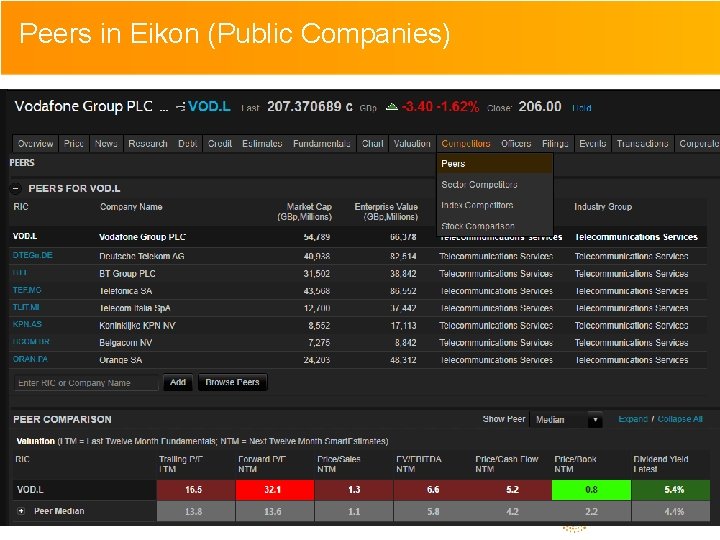This screenshot has width=720, height=540.
Task: Click the Industry Group column header
Action: [x=603, y=207]
